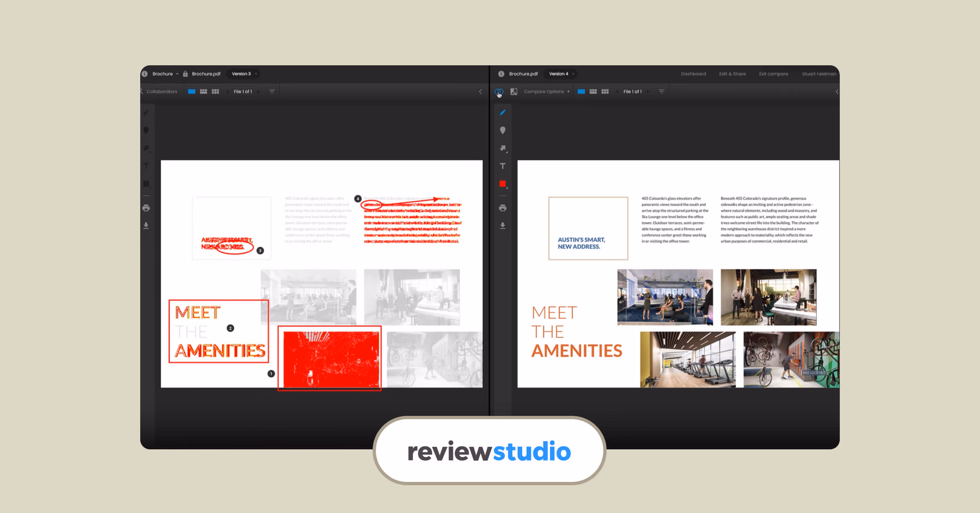This screenshot has height=513, width=980.
Task: Open the Dashboard menu item
Action: tap(693, 74)
